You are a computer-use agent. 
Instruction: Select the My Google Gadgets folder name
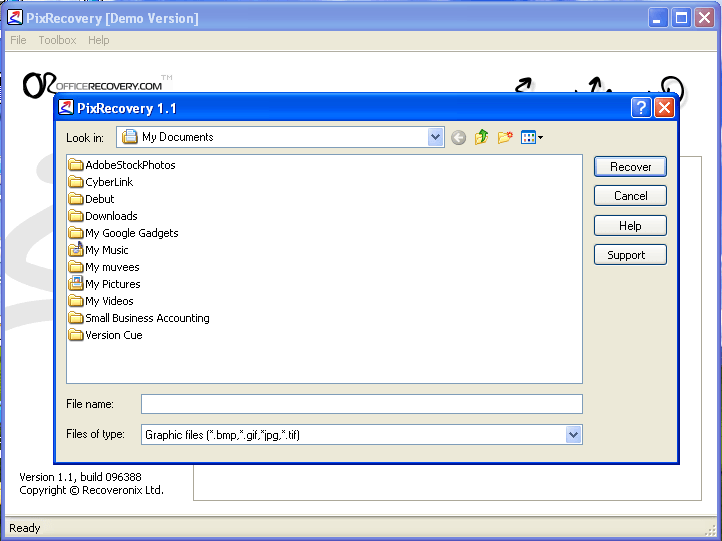coord(132,233)
